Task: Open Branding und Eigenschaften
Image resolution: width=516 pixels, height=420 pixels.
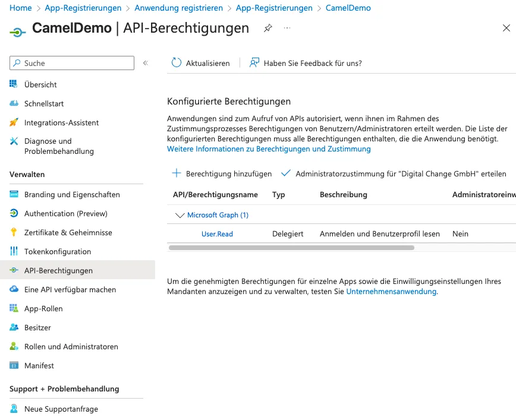Action: 72,195
